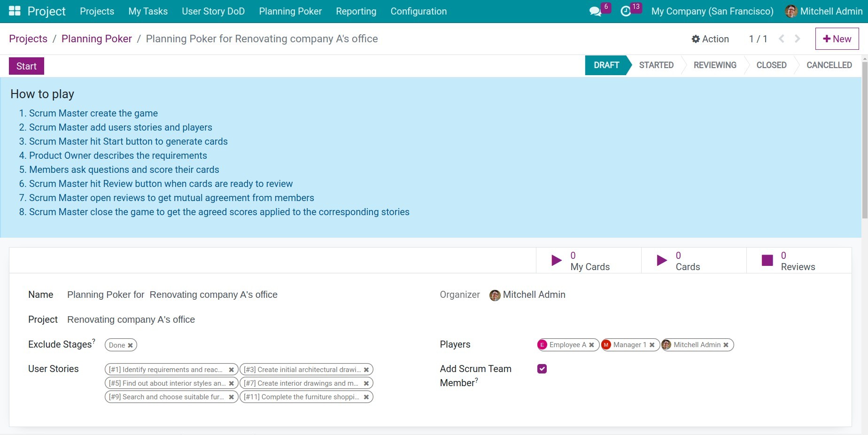Remove user story #1 tag
The height and width of the screenshot is (435, 868).
pos(231,370)
